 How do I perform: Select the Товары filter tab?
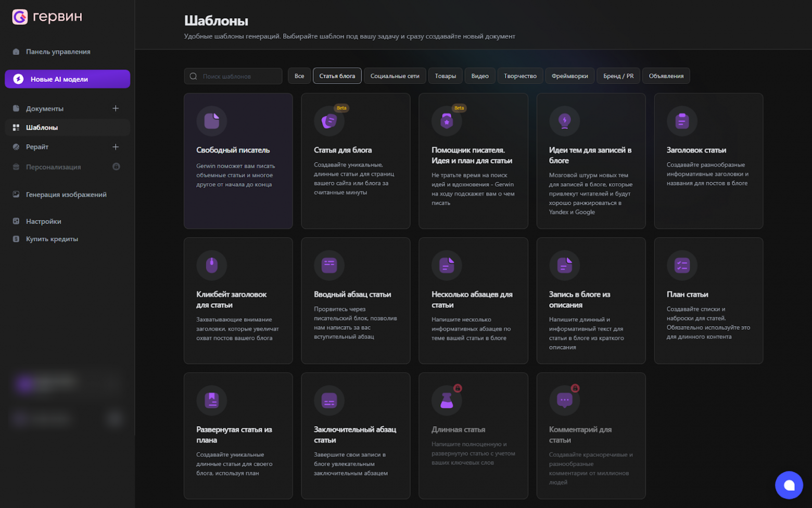[446, 76]
